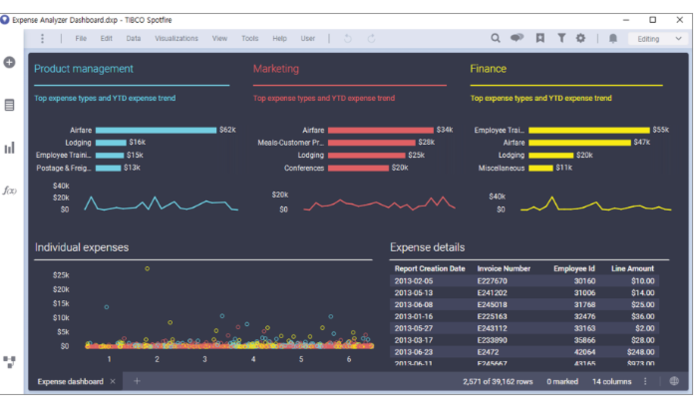Open the three-dot menu at toolbar left
Viewport: 700px width, 401px height.
[x=42, y=38]
